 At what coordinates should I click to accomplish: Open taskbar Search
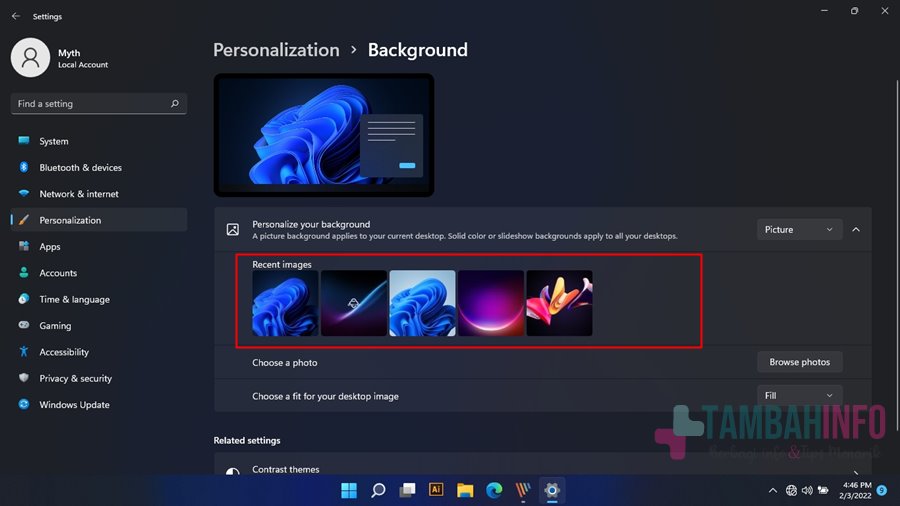(x=378, y=490)
